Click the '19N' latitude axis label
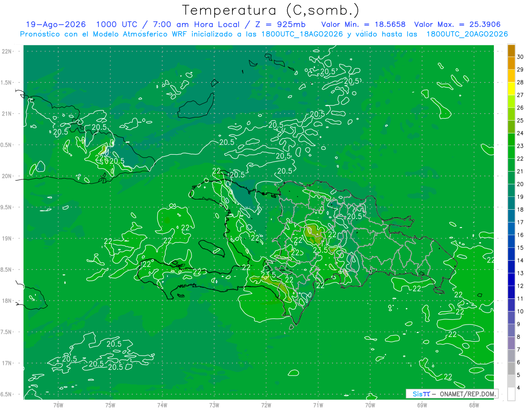The width and height of the screenshot is (532, 411). [6, 239]
